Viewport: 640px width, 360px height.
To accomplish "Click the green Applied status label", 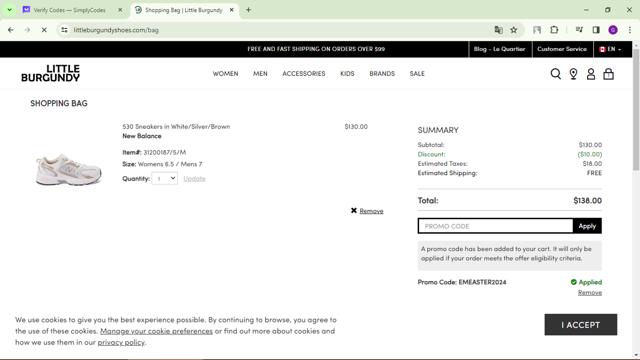I will (x=586, y=282).
